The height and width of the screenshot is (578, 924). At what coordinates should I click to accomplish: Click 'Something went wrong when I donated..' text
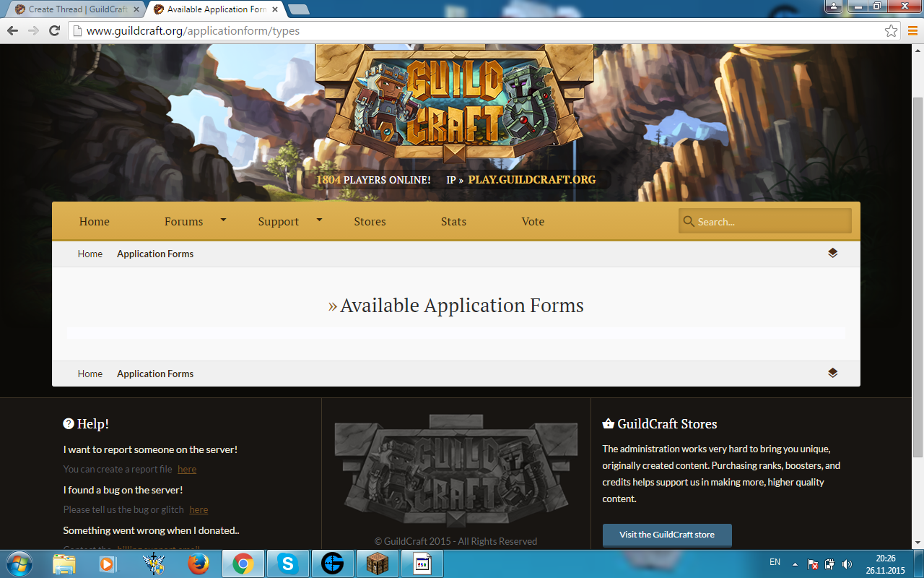click(151, 530)
